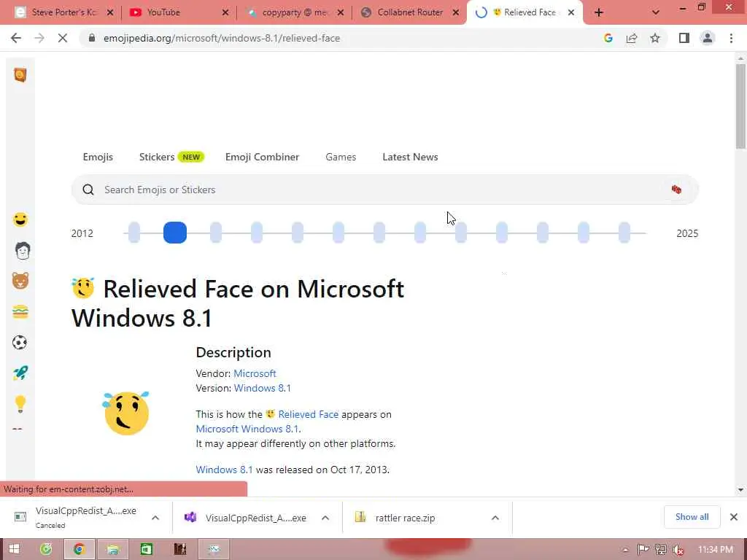
Task: Open the Activities soccer ball category
Action: (x=20, y=343)
